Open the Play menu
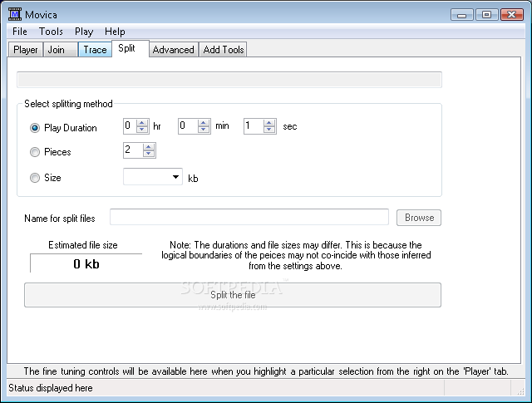Screen dimensions: 532x403 [84, 32]
